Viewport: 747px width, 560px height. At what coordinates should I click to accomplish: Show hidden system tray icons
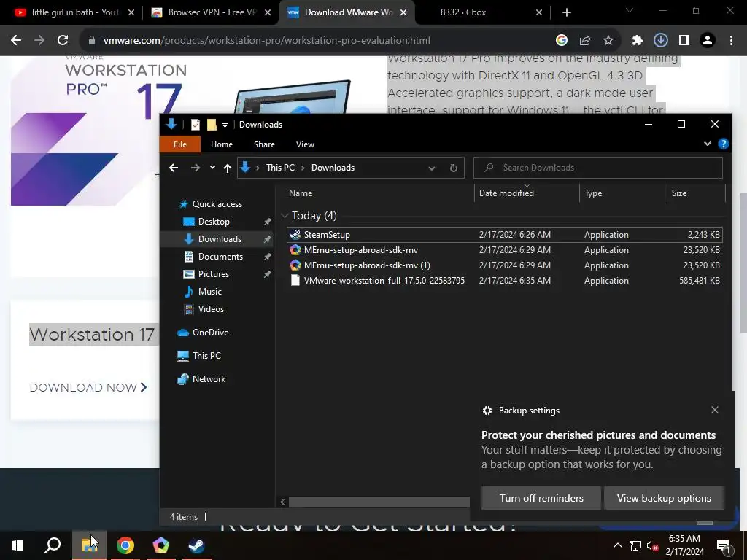[617, 545]
